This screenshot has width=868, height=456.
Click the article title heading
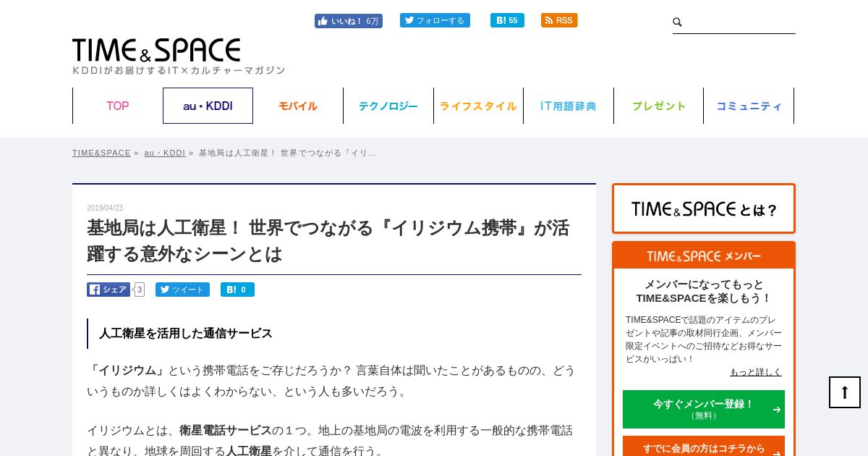[x=328, y=241]
